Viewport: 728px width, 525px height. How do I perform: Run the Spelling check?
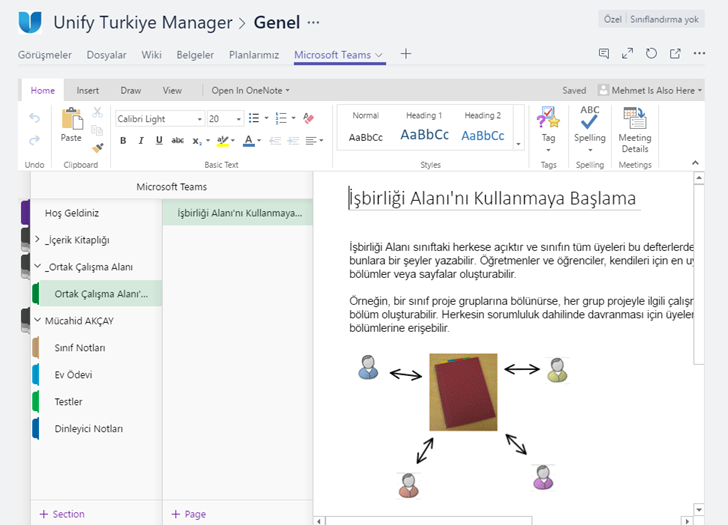point(590,130)
